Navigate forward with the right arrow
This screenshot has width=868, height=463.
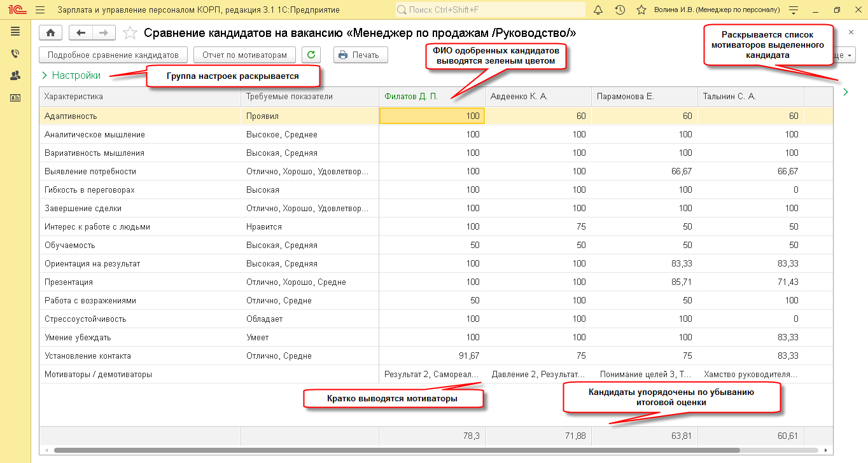point(104,33)
